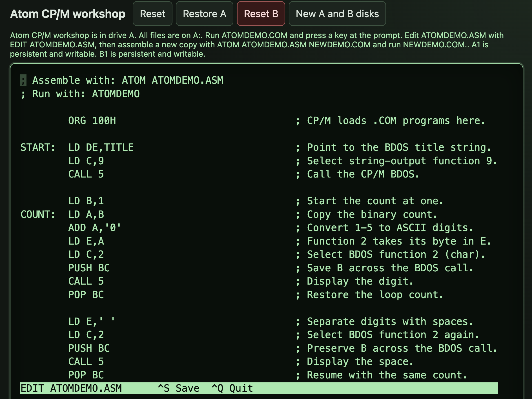
Task: Click comment 'Save B across the BDOS call.'
Action: 390,268
